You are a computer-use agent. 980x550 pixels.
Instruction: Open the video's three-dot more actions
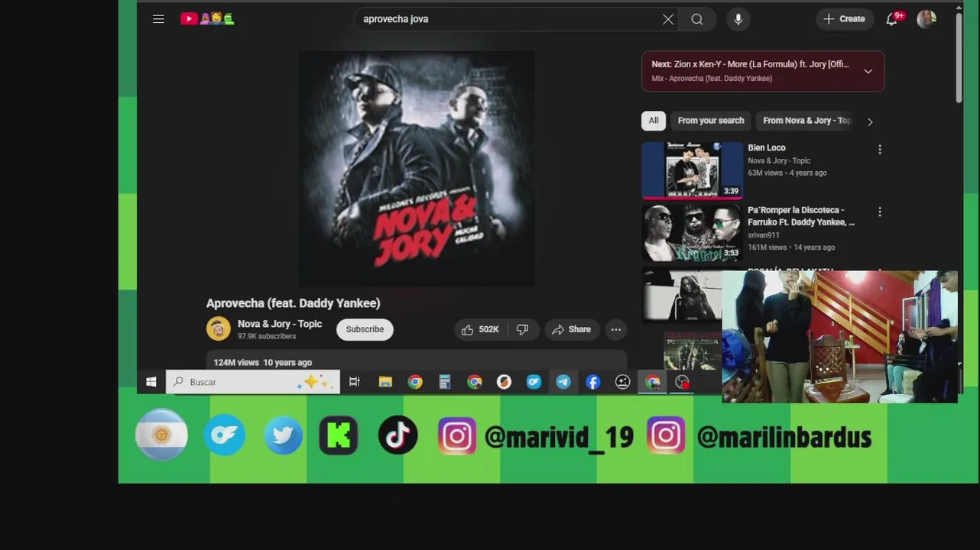(616, 329)
